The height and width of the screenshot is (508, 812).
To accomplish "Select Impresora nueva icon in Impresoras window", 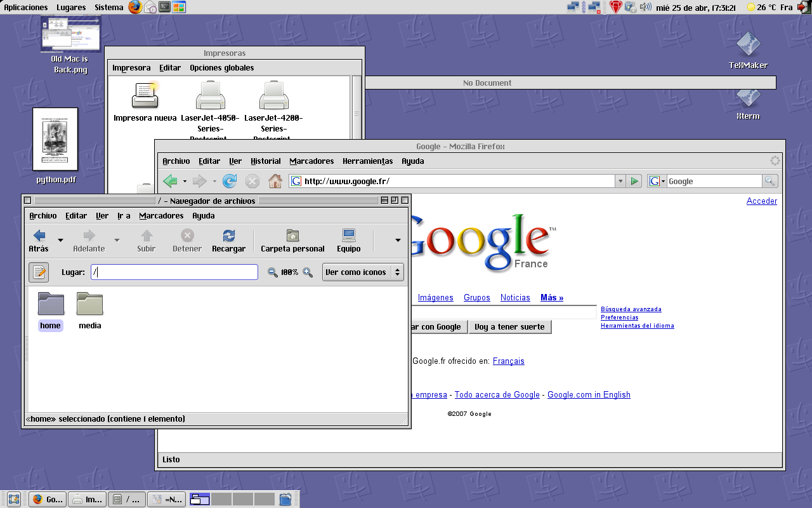I will tap(145, 95).
